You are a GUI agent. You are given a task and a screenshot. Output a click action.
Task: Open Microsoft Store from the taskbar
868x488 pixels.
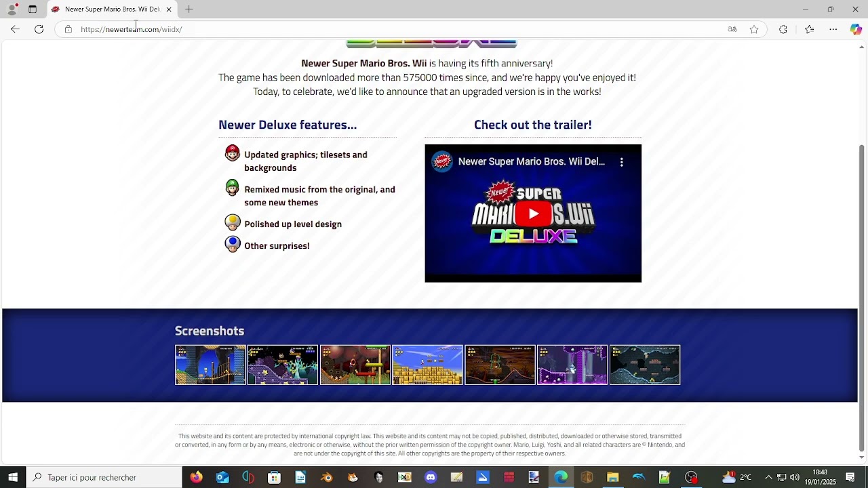point(274,477)
